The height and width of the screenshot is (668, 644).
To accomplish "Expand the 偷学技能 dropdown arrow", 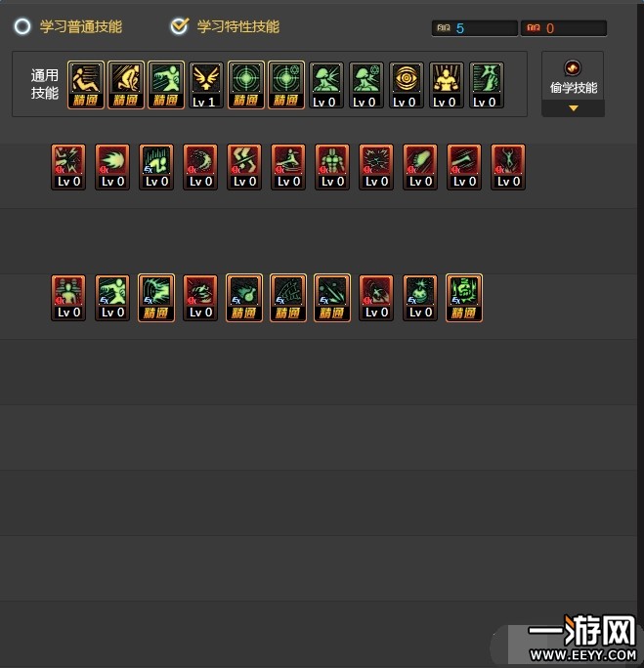I will 574,108.
